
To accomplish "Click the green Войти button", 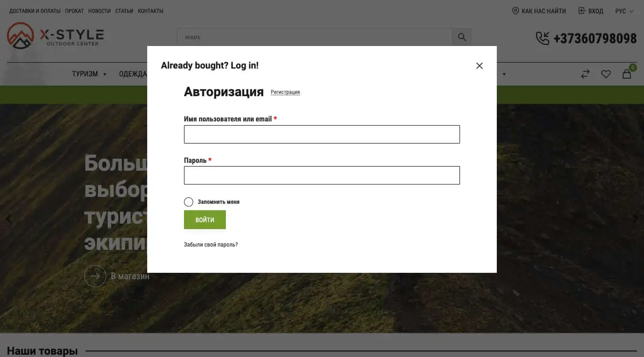I will click(x=205, y=219).
